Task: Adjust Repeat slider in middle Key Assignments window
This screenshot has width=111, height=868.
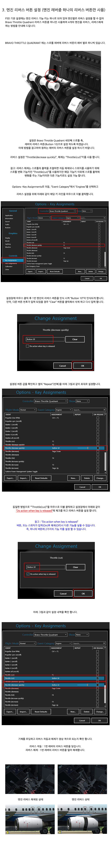Action: click(83, 448)
